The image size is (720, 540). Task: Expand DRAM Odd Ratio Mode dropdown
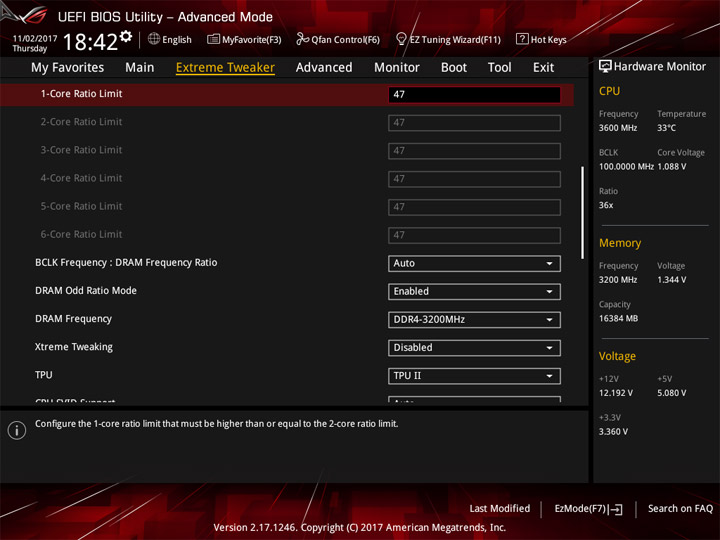click(x=474, y=292)
